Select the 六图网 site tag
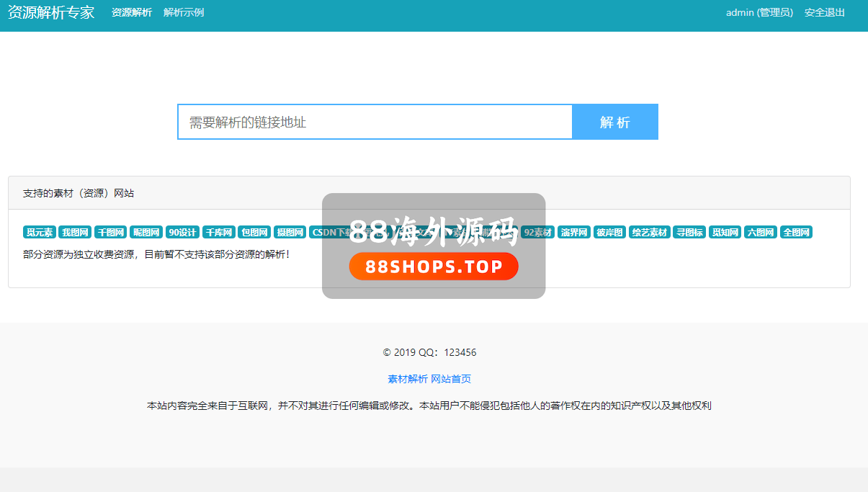Viewport: 868px width, 492px height. 761,232
